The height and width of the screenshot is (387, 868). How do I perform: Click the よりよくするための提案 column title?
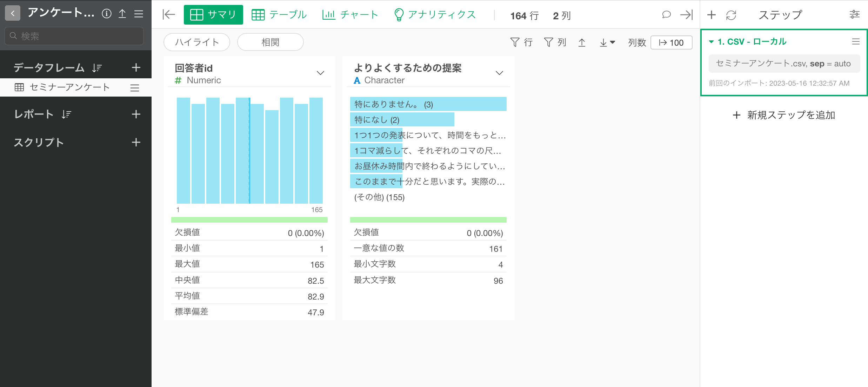tap(408, 68)
